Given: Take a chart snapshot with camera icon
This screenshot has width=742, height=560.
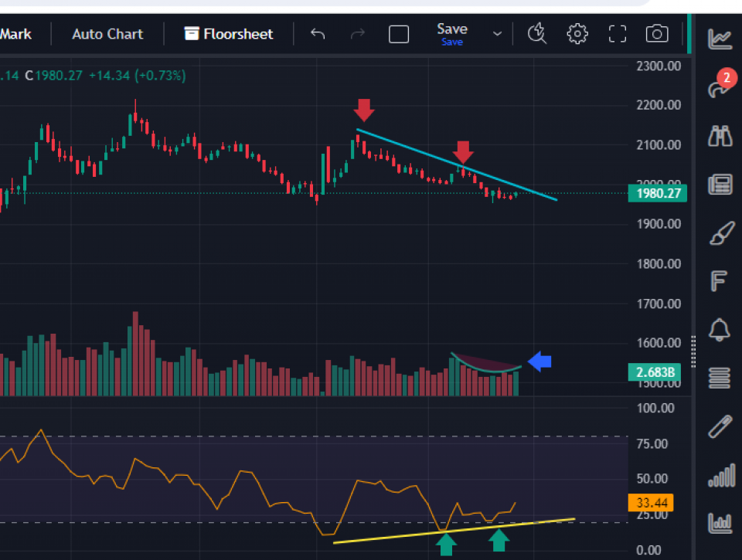Looking at the screenshot, I should pyautogui.click(x=657, y=34).
